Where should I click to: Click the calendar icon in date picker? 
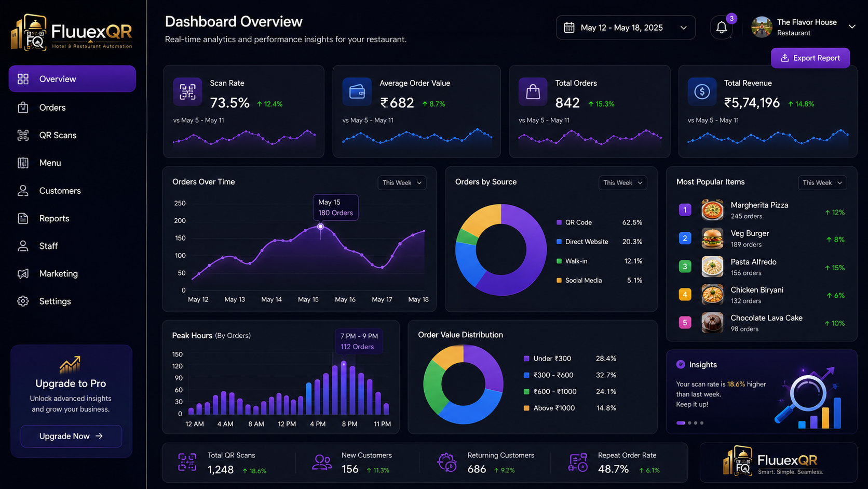[569, 28]
